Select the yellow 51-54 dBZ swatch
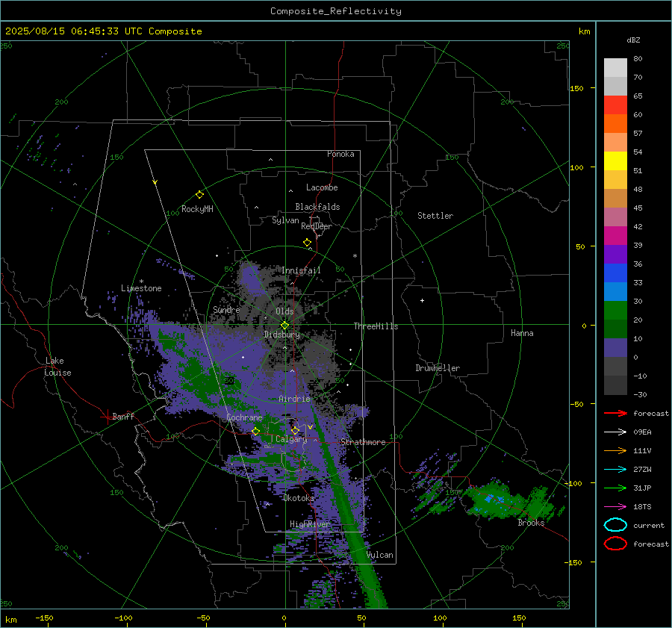Screen dimensions: 672x628 pyautogui.click(x=615, y=161)
